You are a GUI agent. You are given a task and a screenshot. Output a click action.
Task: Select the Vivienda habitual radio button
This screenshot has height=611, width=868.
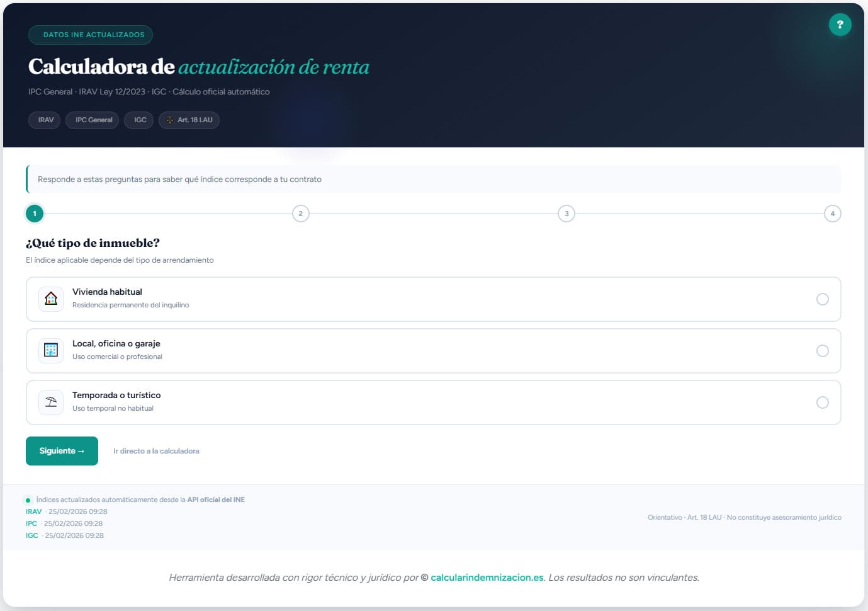click(822, 299)
